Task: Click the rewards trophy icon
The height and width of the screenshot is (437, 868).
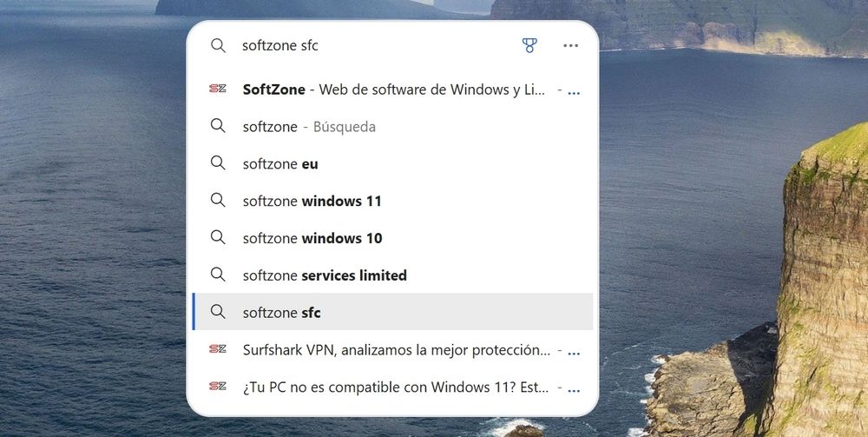Action: 529,45
